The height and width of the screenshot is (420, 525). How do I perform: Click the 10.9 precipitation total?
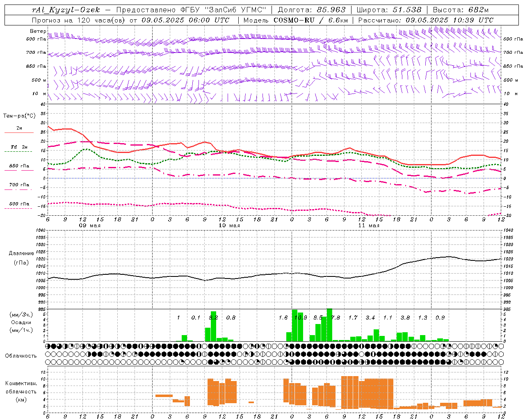coord(301,318)
